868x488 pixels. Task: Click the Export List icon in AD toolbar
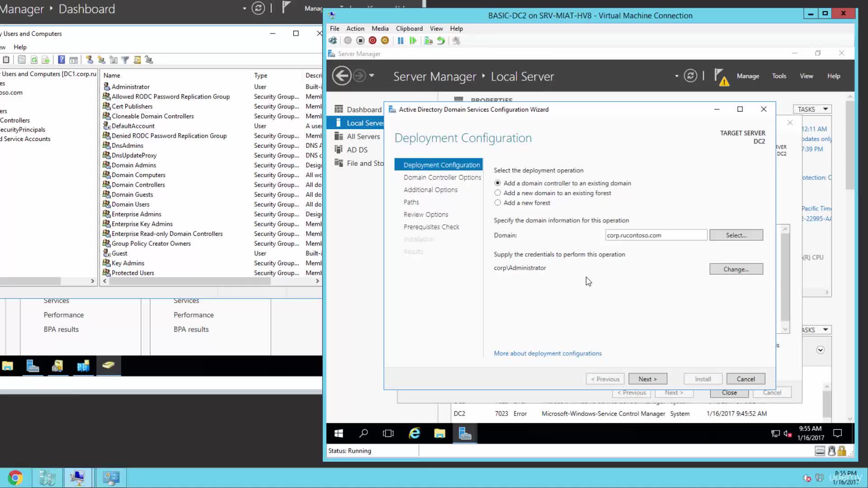pyautogui.click(x=46, y=60)
